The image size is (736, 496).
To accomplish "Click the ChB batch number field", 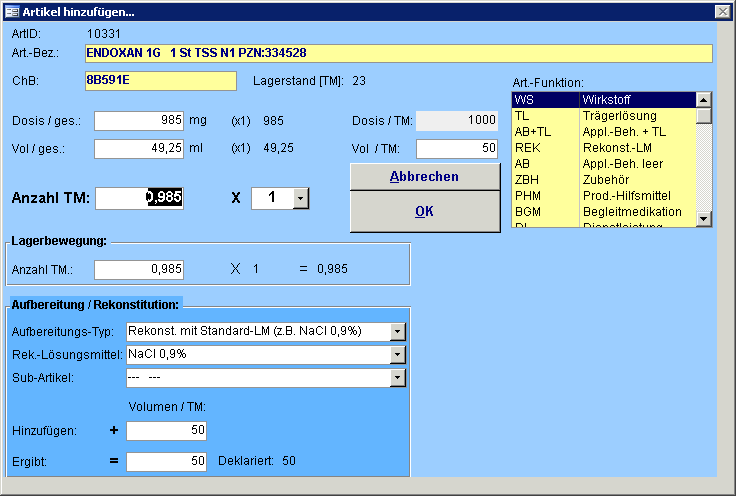I will coord(160,81).
